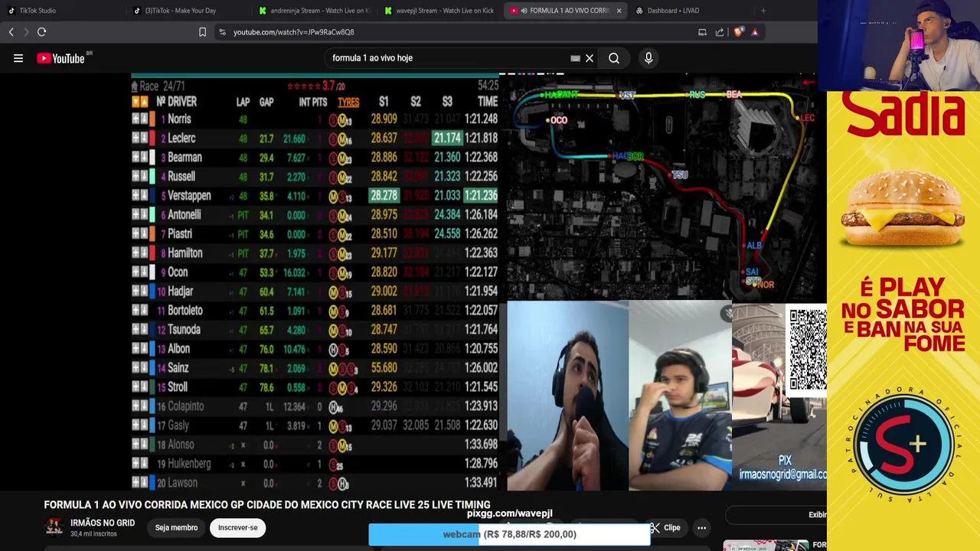Click the share icon in address bar
Image resolution: width=980 pixels, height=551 pixels.
point(720,32)
